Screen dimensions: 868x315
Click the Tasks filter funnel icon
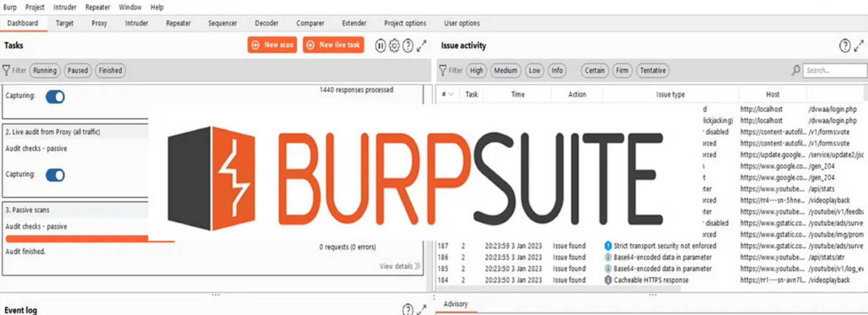6,70
